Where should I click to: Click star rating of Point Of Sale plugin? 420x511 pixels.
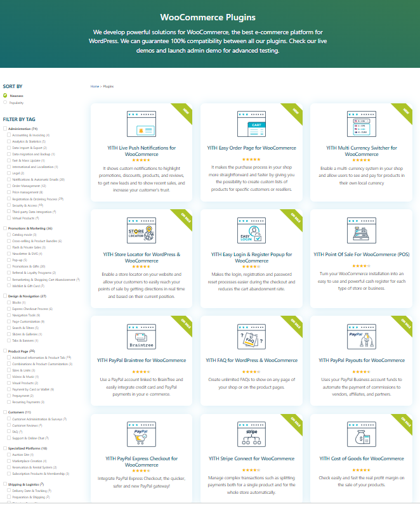click(x=361, y=266)
